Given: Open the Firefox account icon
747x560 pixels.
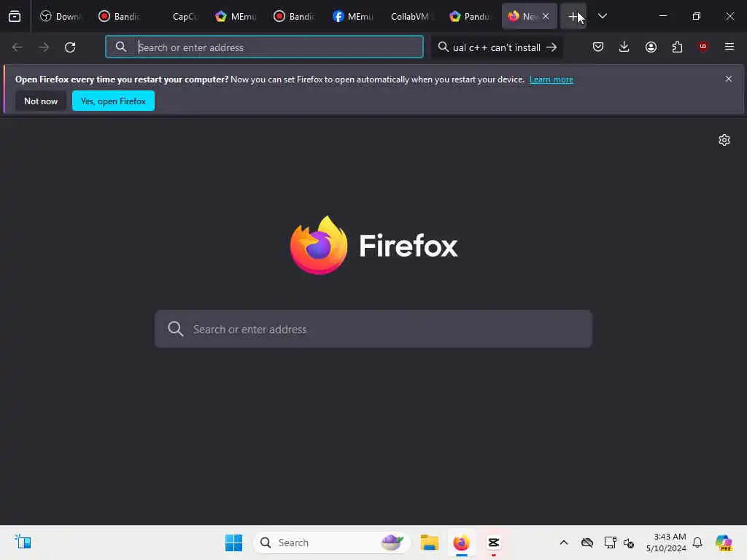Looking at the screenshot, I should coord(651,47).
